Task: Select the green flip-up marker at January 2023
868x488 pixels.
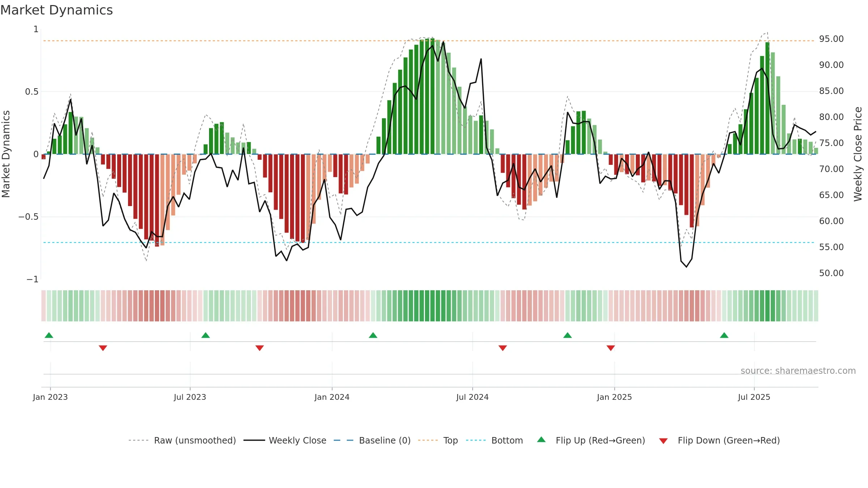Action: [x=49, y=335]
